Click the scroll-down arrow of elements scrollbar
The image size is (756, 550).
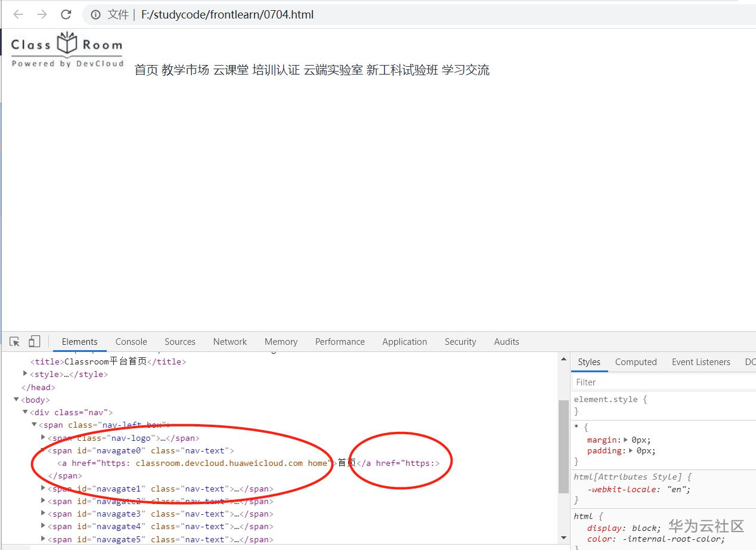point(563,537)
